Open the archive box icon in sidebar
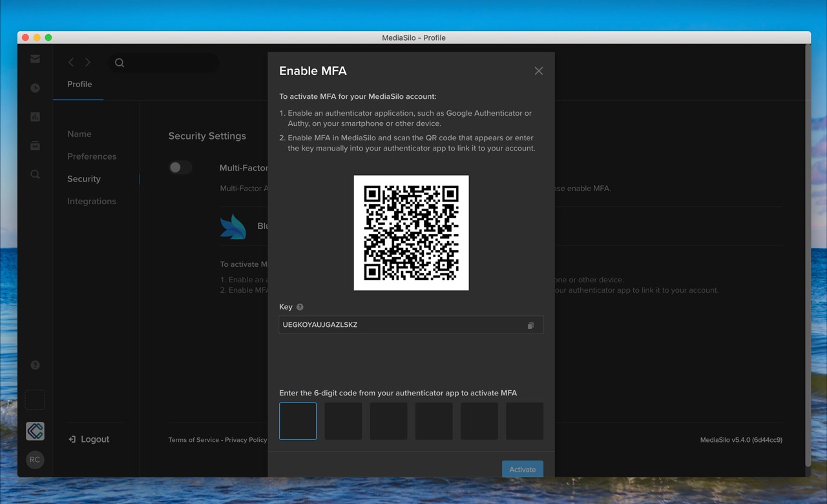Screen dimensions: 827x504 tap(35, 145)
